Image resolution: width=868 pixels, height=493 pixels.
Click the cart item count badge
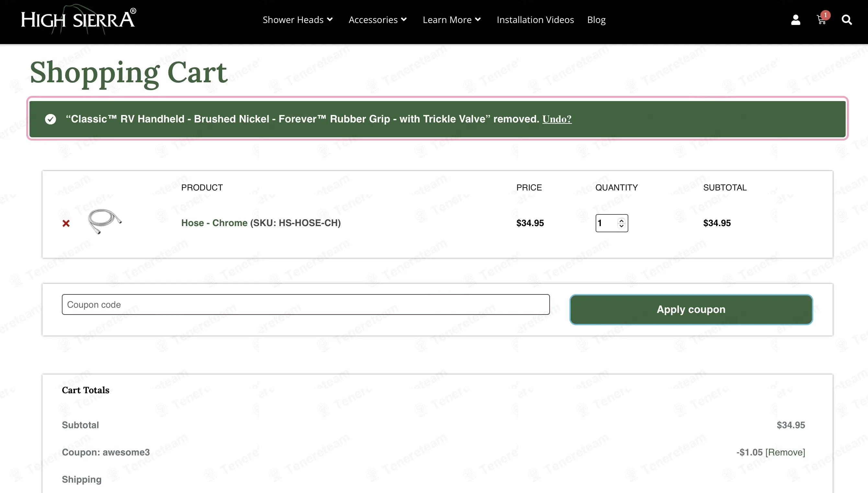tap(825, 15)
